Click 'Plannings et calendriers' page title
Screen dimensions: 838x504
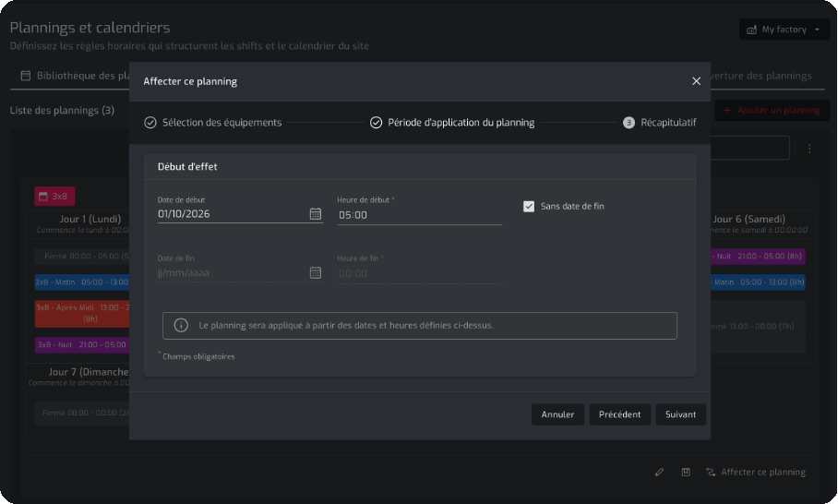click(x=90, y=28)
